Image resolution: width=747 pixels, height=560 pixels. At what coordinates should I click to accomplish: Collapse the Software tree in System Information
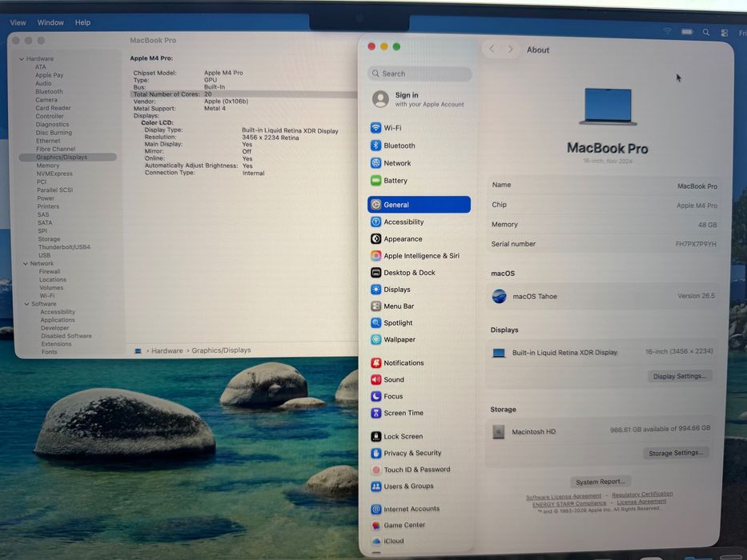click(26, 304)
